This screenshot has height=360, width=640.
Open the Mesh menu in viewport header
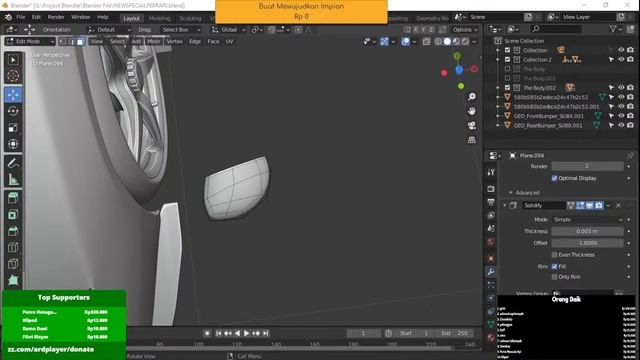tap(153, 41)
